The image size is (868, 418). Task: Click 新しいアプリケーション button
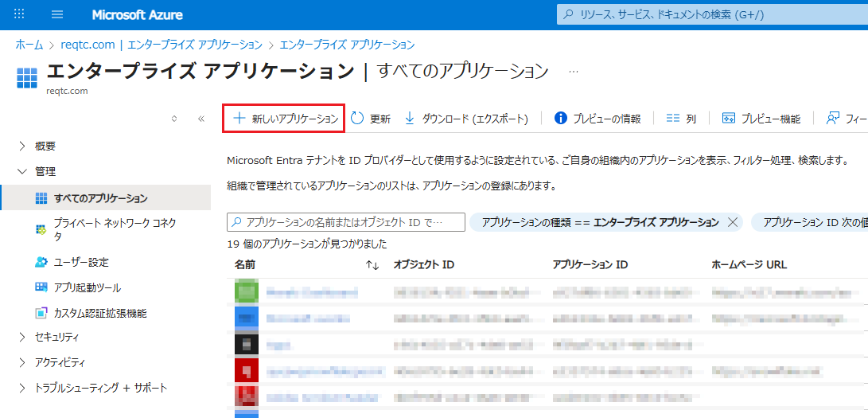point(283,119)
